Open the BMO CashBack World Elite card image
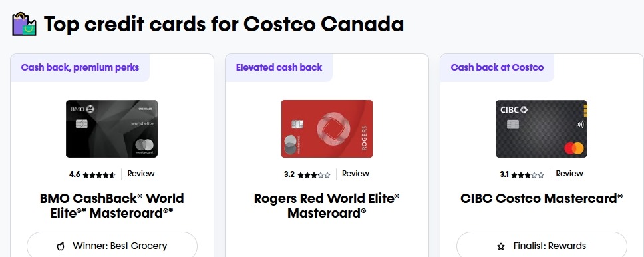This screenshot has width=644, height=257. 112,128
